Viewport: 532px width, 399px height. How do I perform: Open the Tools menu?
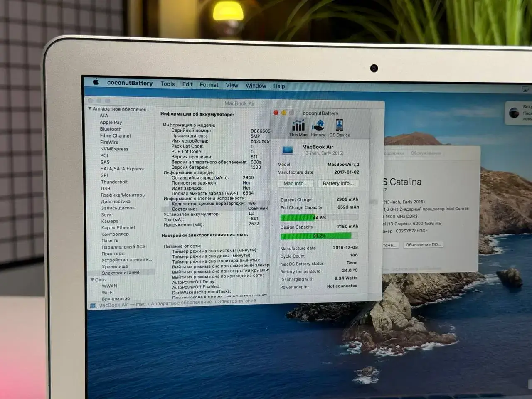tap(168, 84)
